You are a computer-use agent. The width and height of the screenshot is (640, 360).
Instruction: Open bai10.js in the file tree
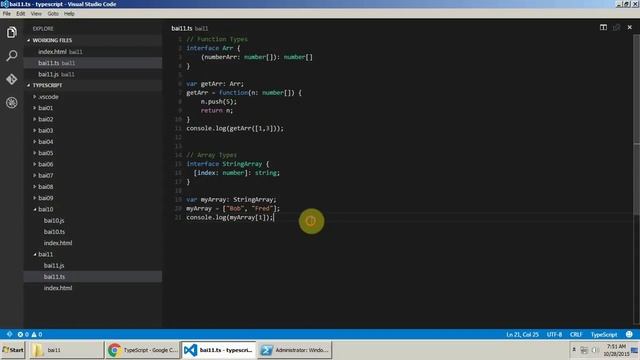click(x=93, y=220)
